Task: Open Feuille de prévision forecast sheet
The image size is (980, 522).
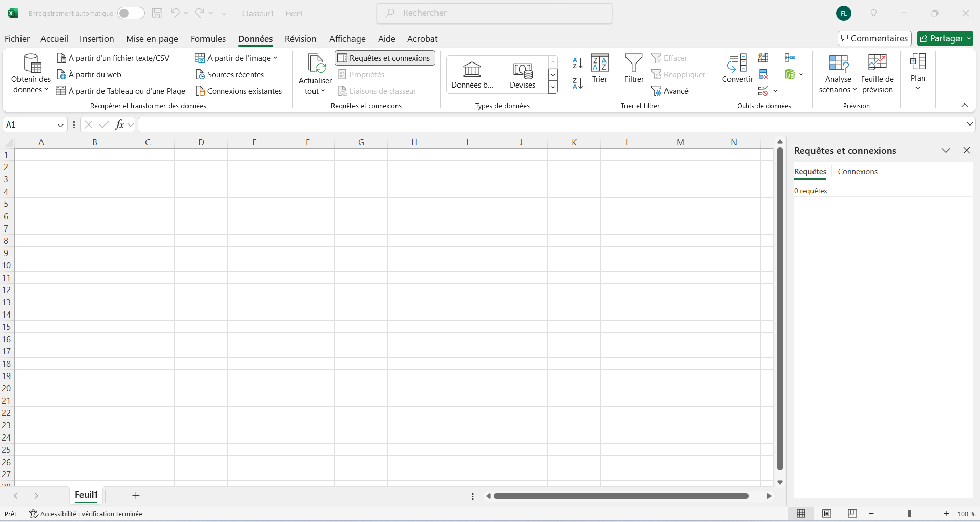Action: 877,73
